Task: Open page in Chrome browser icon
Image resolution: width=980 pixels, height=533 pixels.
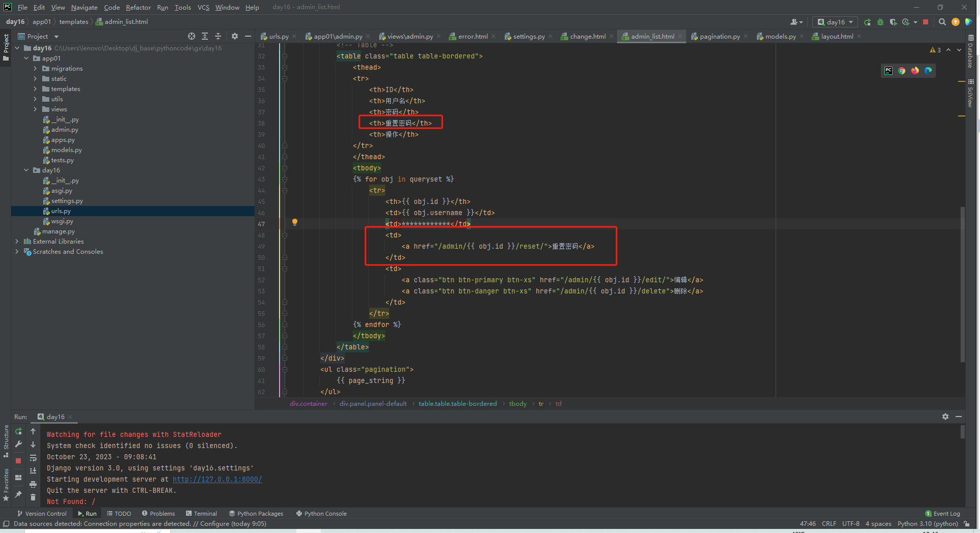Action: coord(902,71)
